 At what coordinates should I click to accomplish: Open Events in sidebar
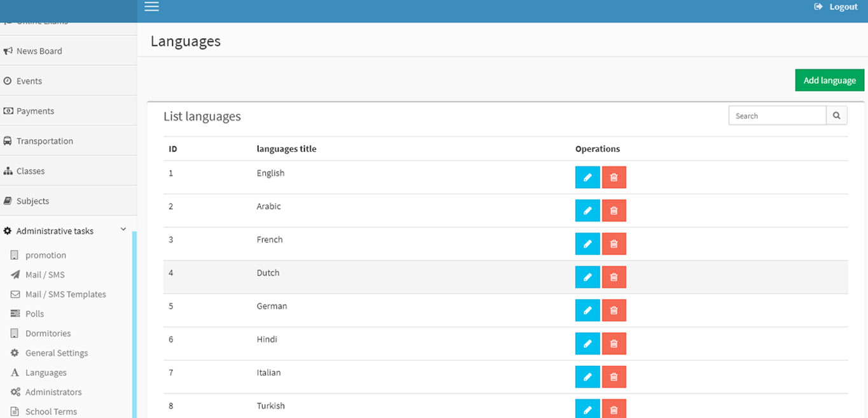point(68,81)
